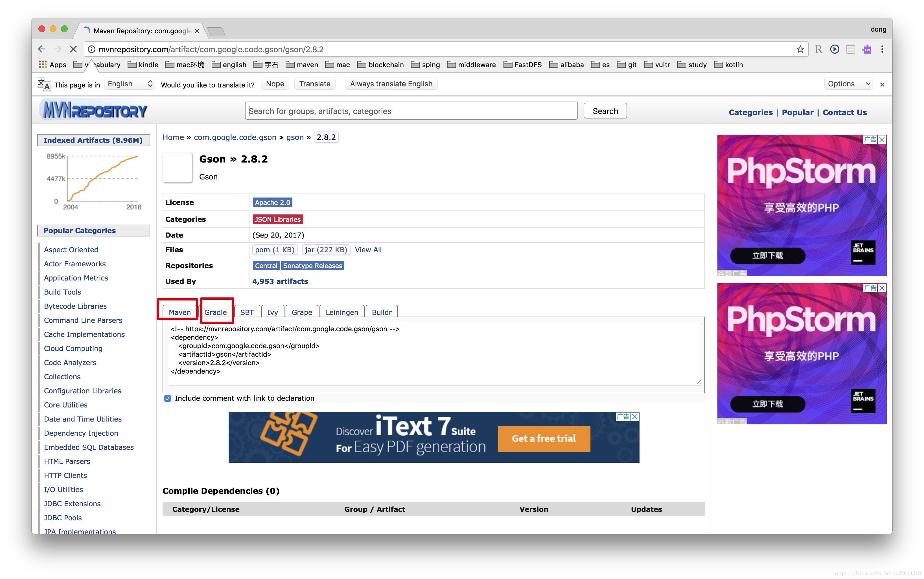
Task: Close the bottom PhpStorm ad
Action: click(882, 288)
